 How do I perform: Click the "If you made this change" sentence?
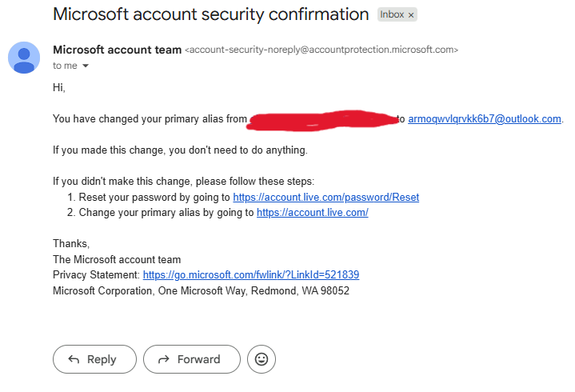[x=179, y=150]
